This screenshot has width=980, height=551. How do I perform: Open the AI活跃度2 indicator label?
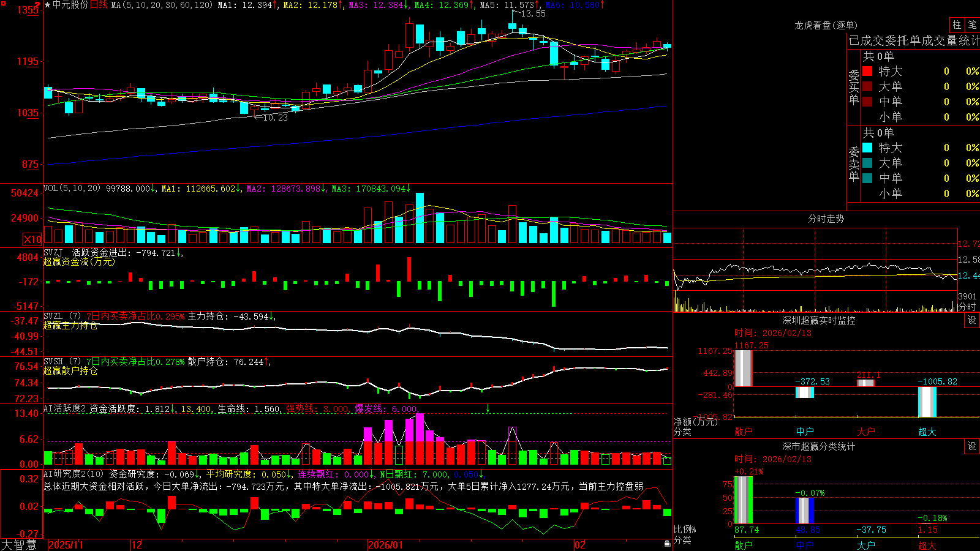65,408
